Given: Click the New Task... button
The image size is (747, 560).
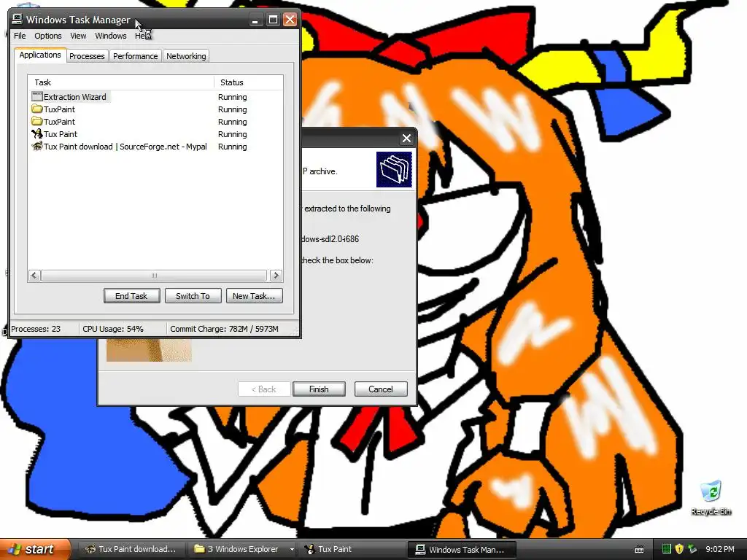Looking at the screenshot, I should pos(254,296).
